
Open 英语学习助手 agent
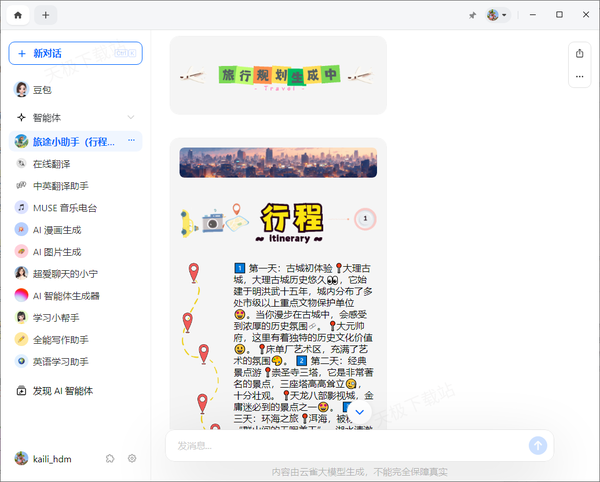(75, 362)
